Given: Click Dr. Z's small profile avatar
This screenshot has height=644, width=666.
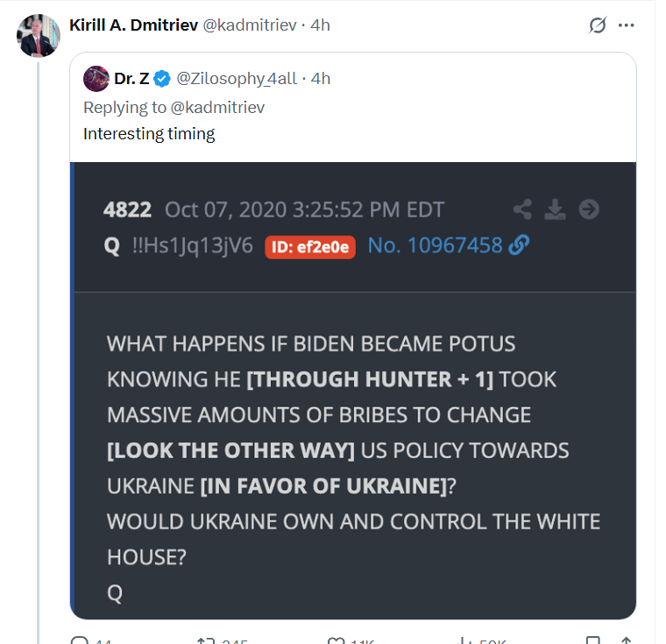Looking at the screenshot, I should pyautogui.click(x=96, y=79).
